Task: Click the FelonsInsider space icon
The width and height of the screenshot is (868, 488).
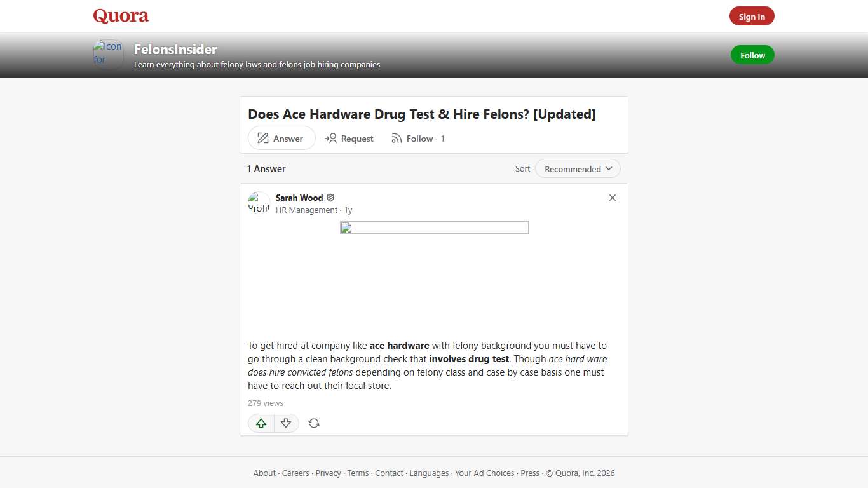Action: tap(107, 54)
